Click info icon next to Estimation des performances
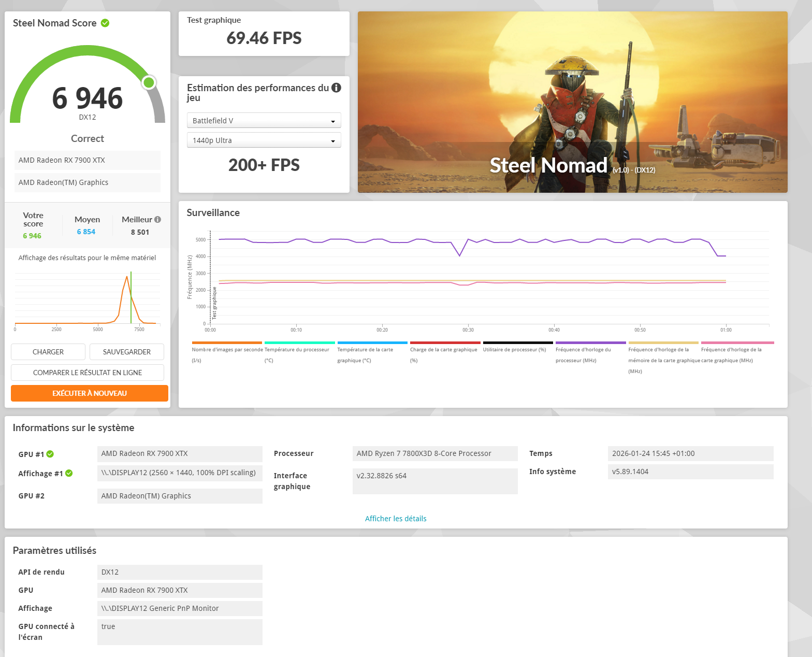The image size is (812, 657). (336, 88)
